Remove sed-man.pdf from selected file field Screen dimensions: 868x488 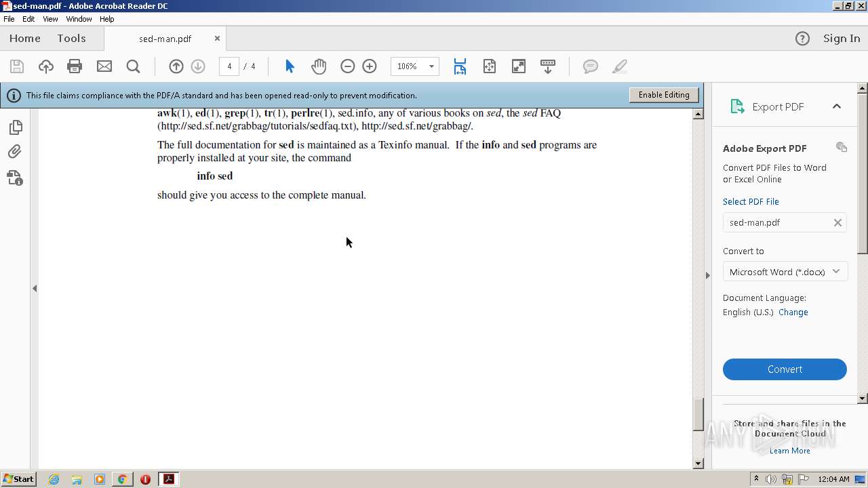(837, 222)
